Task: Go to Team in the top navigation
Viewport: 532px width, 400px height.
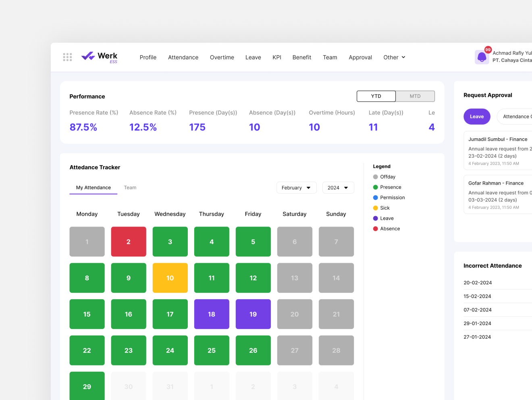Action: coord(330,57)
